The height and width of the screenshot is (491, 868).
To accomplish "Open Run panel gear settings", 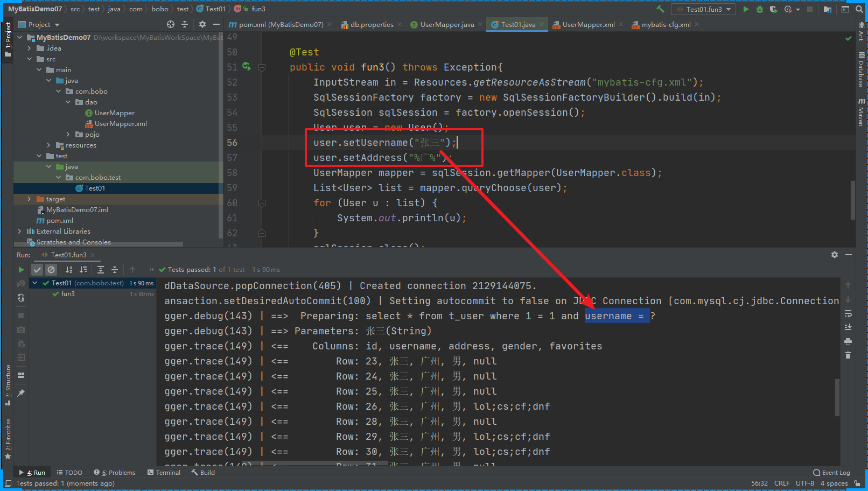I will tap(835, 255).
